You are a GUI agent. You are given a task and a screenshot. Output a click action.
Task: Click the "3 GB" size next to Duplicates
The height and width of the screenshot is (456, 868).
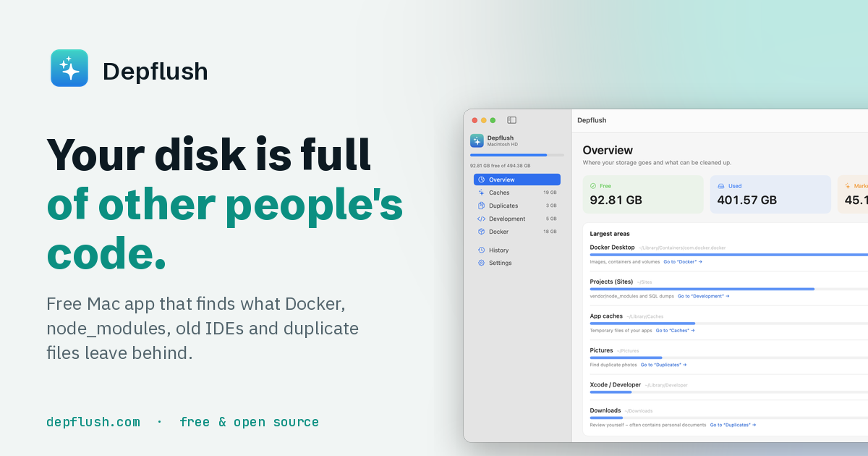click(x=551, y=206)
